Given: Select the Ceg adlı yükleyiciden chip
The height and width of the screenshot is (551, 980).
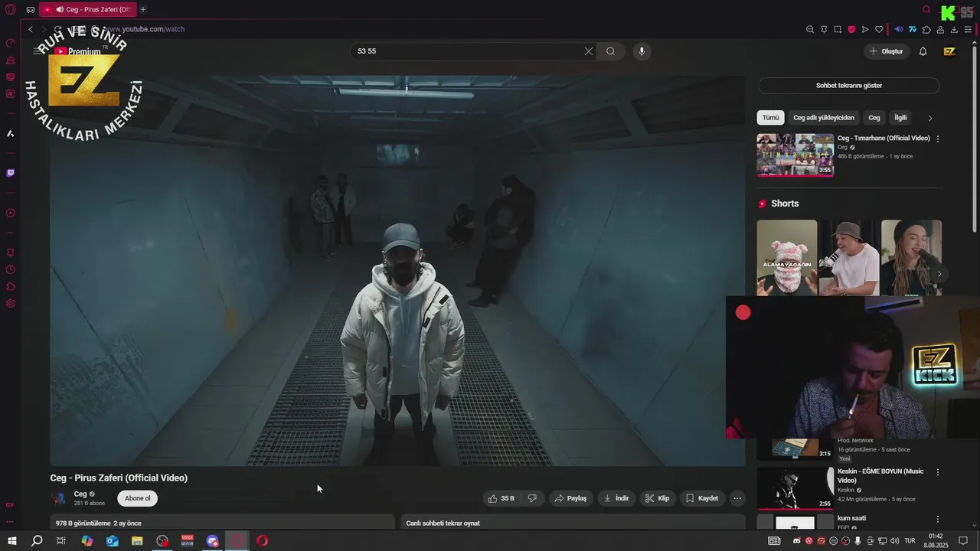Looking at the screenshot, I should [x=824, y=118].
